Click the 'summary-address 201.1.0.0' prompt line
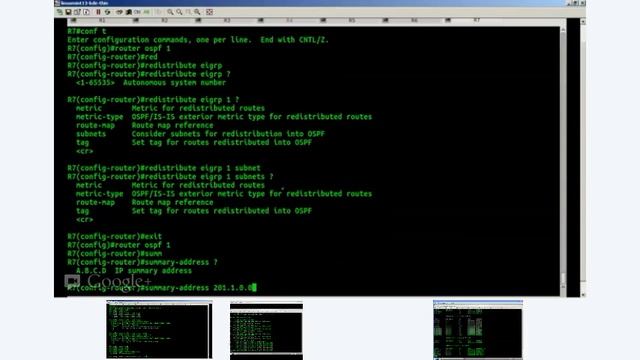The width and height of the screenshot is (640, 360). [162, 288]
